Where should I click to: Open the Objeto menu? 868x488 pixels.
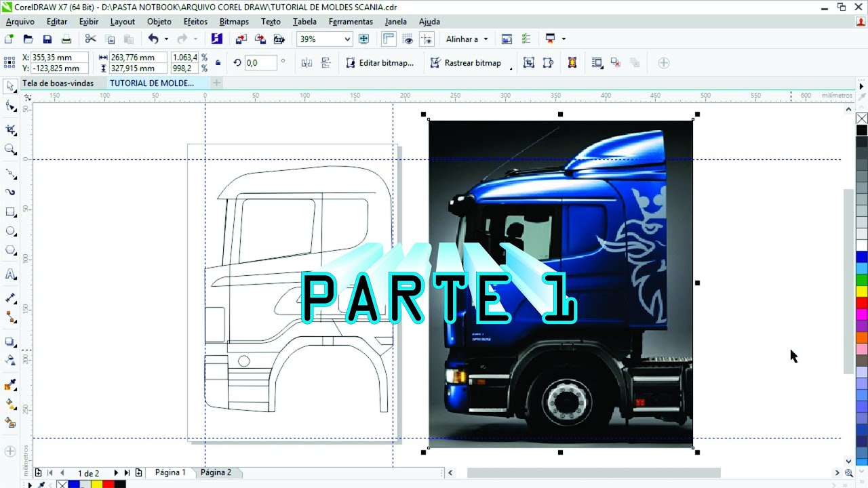(159, 22)
